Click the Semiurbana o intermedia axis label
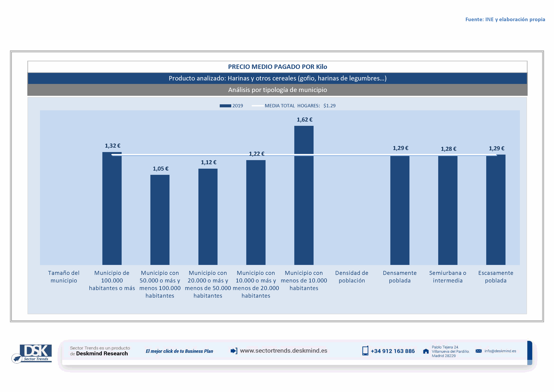This screenshot has height=392, width=554. click(x=448, y=277)
